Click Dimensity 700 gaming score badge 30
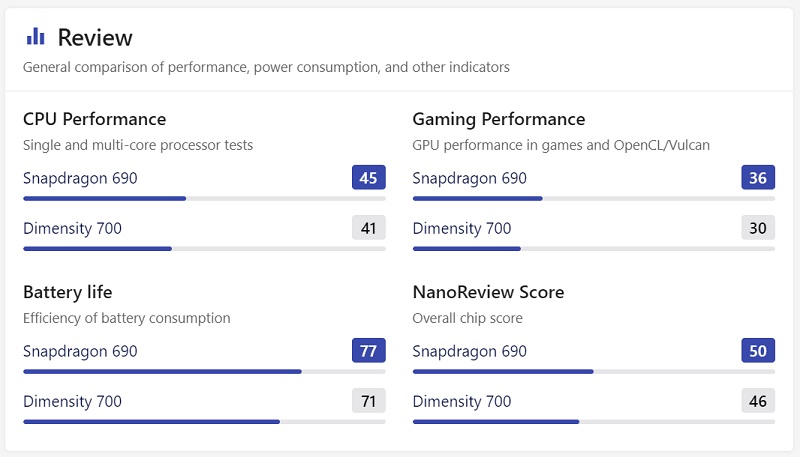 [x=758, y=228]
